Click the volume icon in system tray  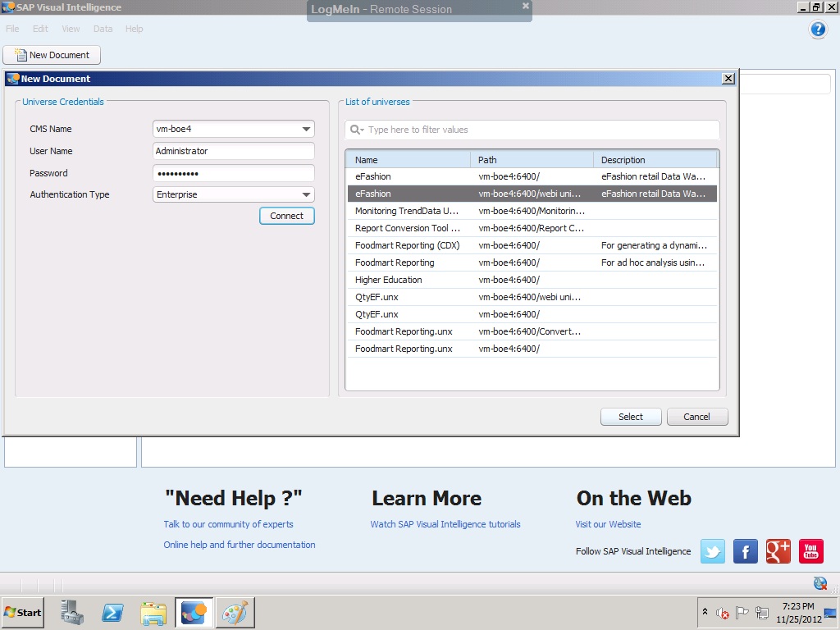pyautogui.click(x=723, y=612)
